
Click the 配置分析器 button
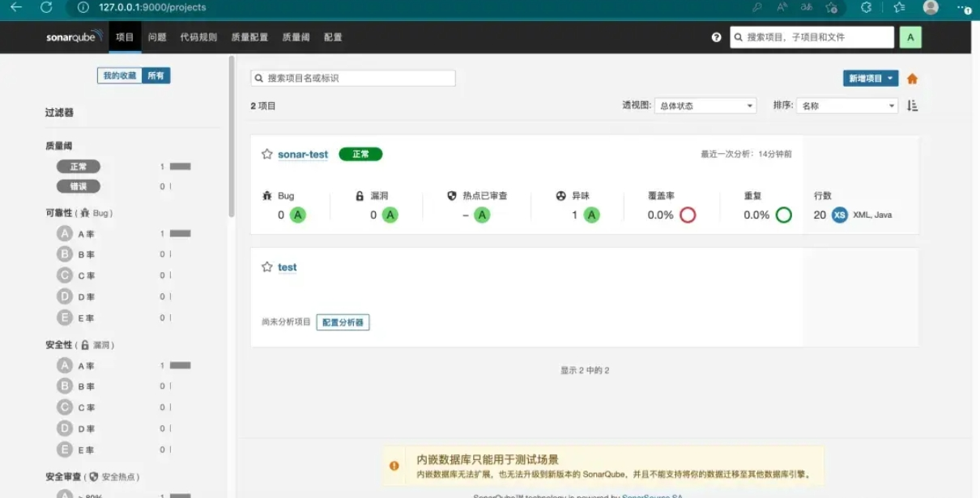[343, 322]
